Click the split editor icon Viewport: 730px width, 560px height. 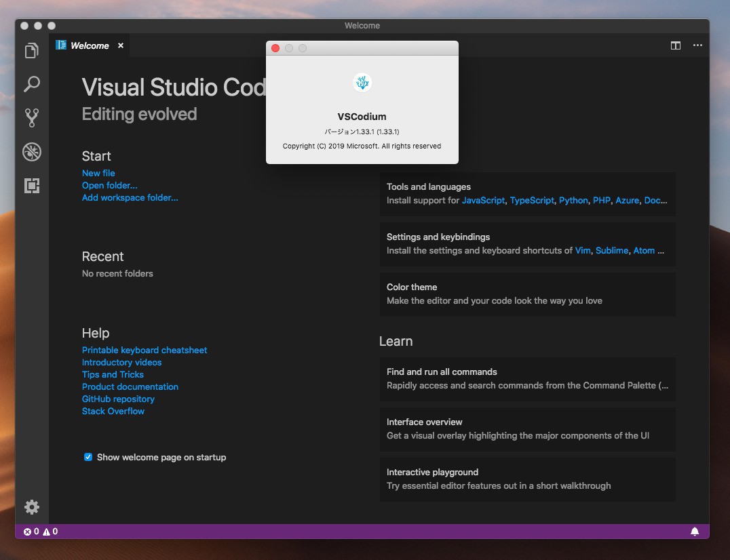click(x=676, y=45)
